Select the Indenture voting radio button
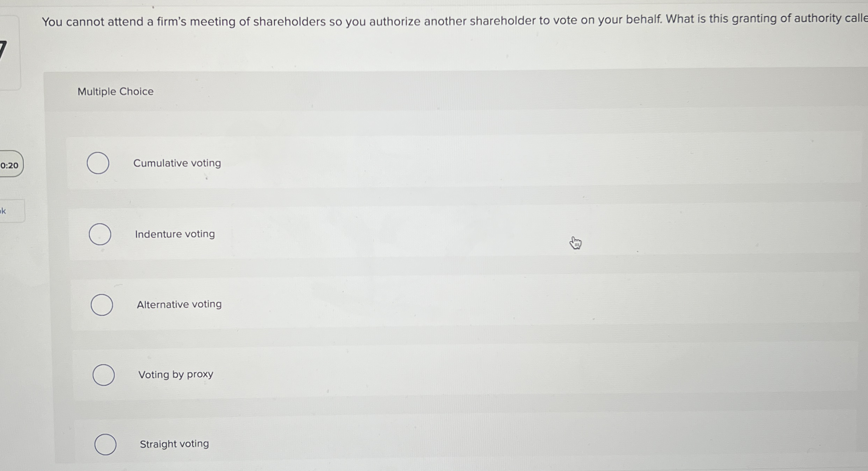This screenshot has width=868, height=471. pyautogui.click(x=100, y=234)
